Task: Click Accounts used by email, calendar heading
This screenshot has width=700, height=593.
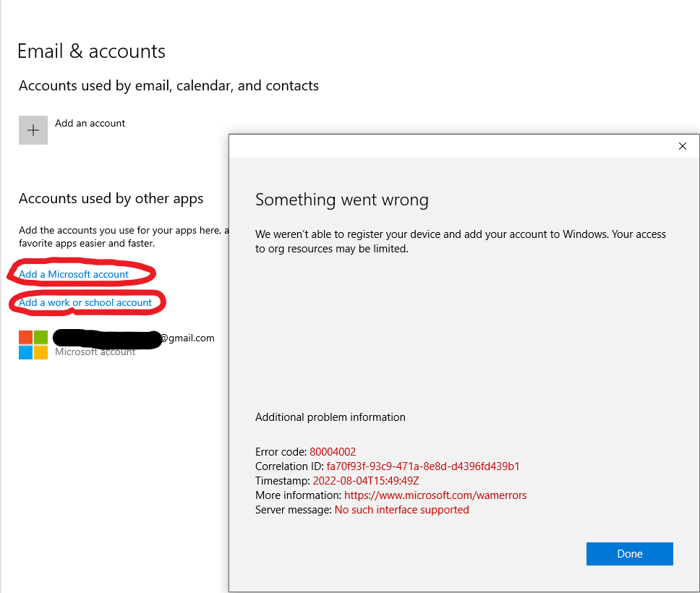Action: pos(168,86)
